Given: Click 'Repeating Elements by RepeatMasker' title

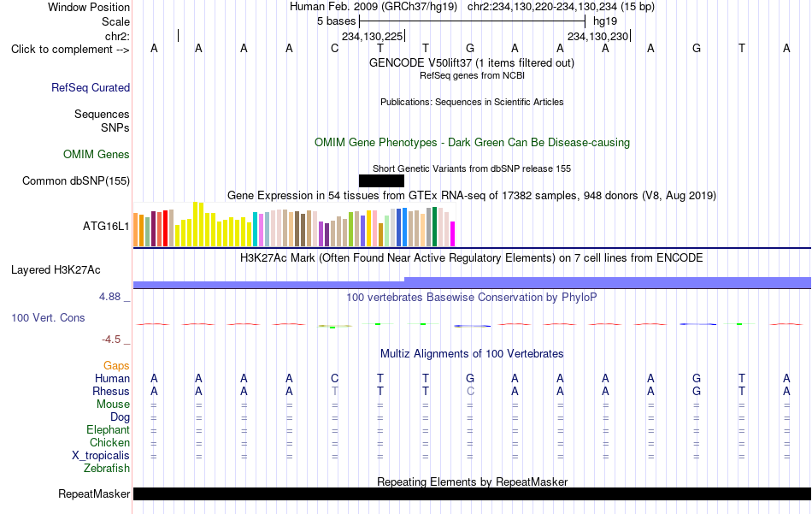Looking at the screenshot, I should [473, 482].
